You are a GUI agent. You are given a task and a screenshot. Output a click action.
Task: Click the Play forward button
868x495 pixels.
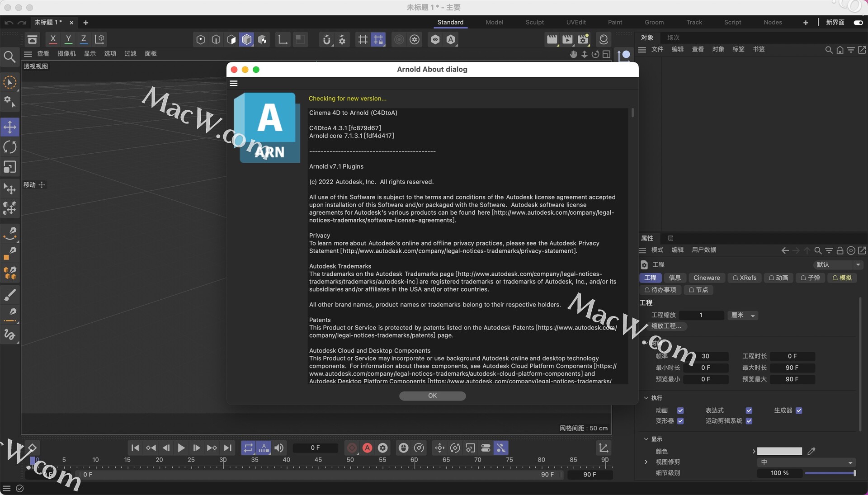click(x=181, y=448)
